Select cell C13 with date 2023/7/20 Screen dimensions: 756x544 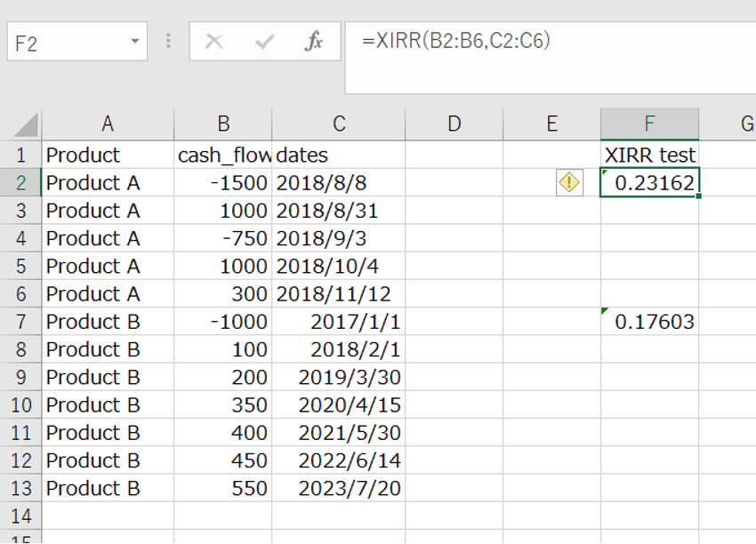click(338, 488)
